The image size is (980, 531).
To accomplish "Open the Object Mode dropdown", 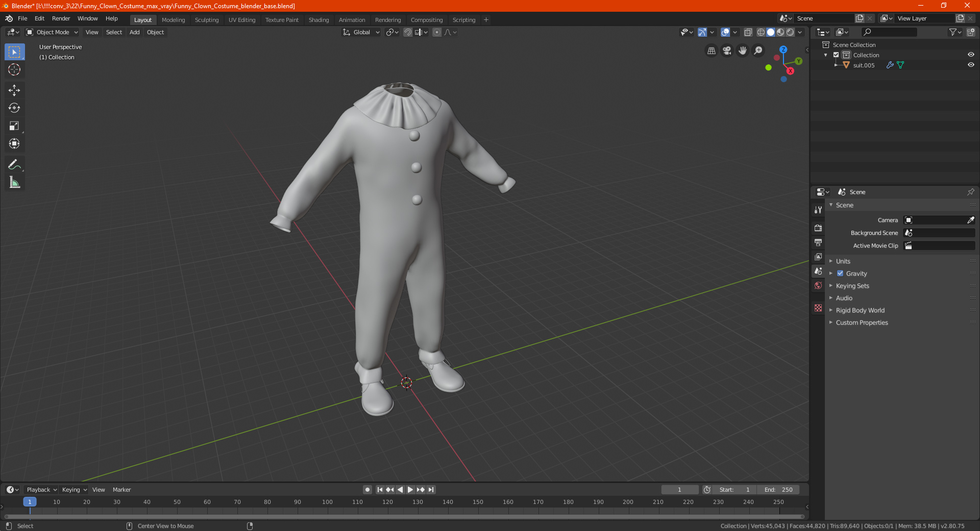I will (x=52, y=32).
